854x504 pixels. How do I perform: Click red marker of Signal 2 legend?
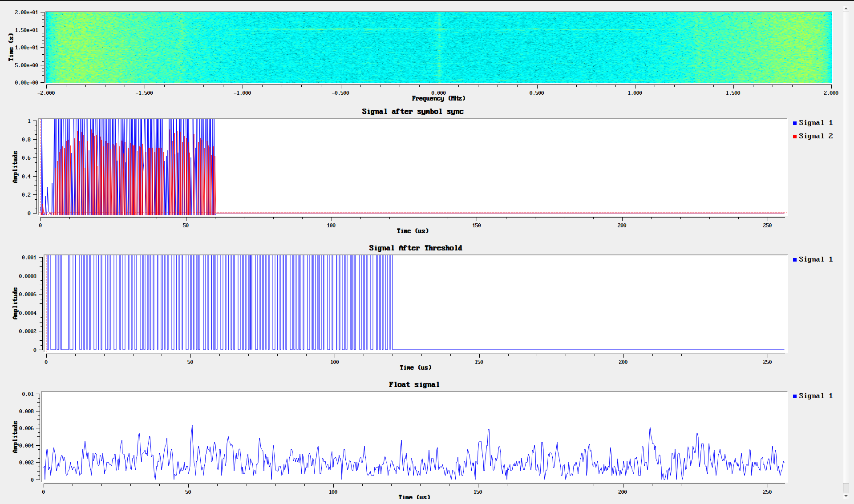[795, 137]
